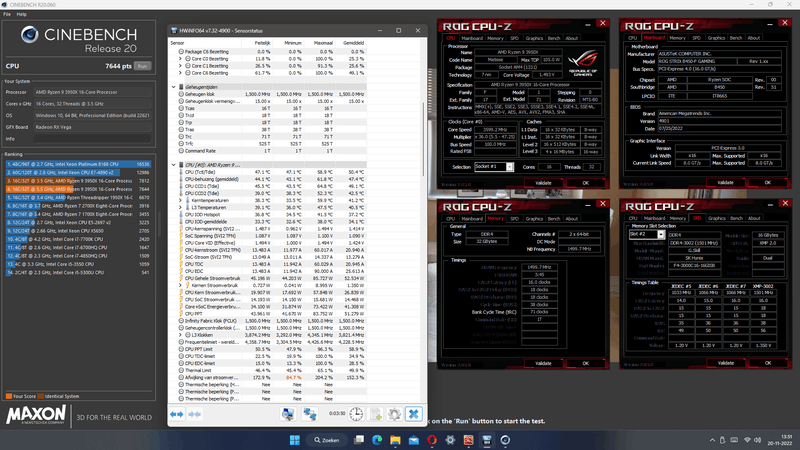The width and height of the screenshot is (800, 450).
Task: Click the Maximaal column header
Action: click(x=323, y=43)
